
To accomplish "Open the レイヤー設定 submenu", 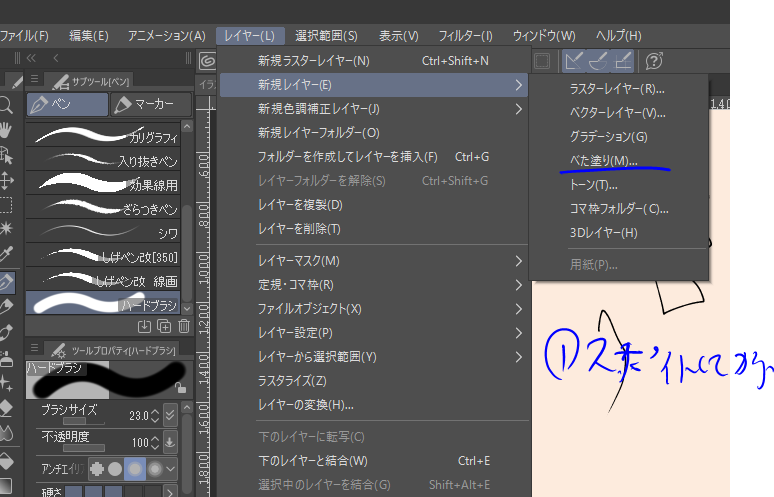I will [x=374, y=333].
